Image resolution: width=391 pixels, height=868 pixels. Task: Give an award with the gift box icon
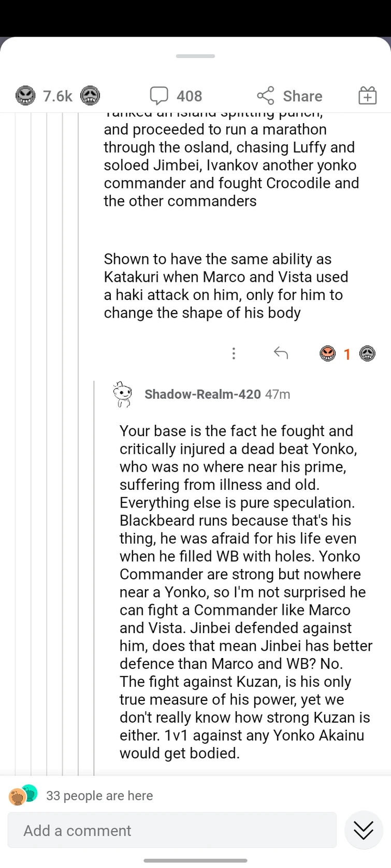367,95
